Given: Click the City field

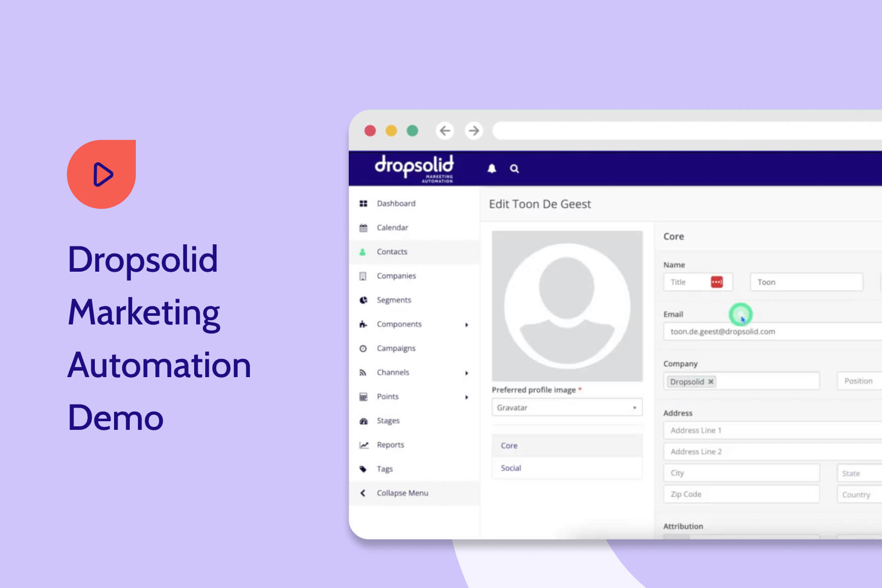Looking at the screenshot, I should 741,473.
